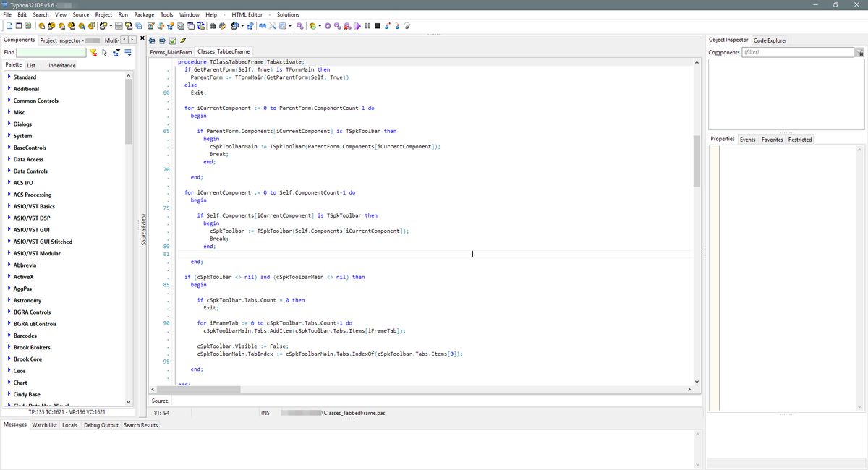Click the jump back arrow in editor toolbar
The height and width of the screenshot is (470, 868).
coord(153,40)
